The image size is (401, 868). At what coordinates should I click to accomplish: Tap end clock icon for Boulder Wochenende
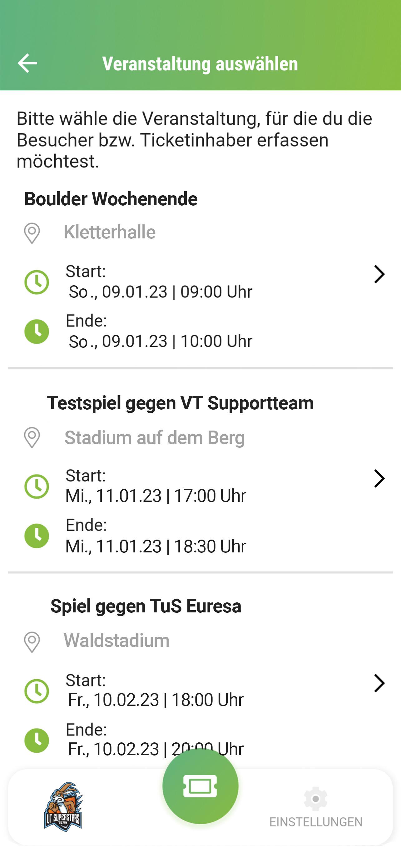[37, 332]
